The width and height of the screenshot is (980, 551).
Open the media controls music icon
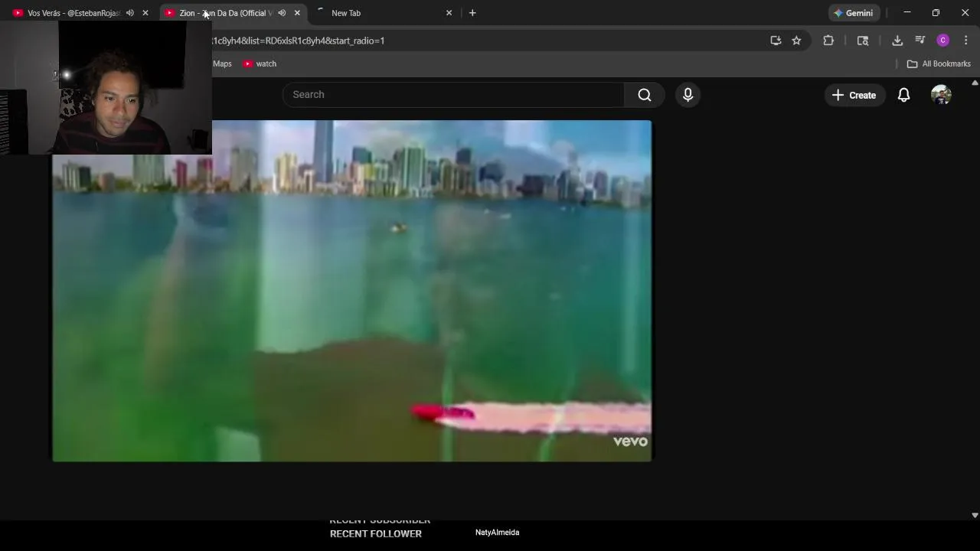(920, 41)
